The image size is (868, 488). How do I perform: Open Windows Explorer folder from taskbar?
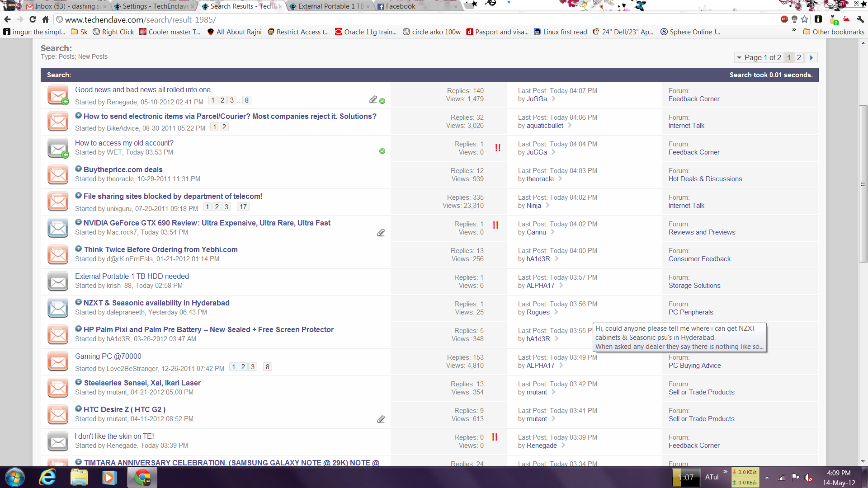tap(79, 477)
